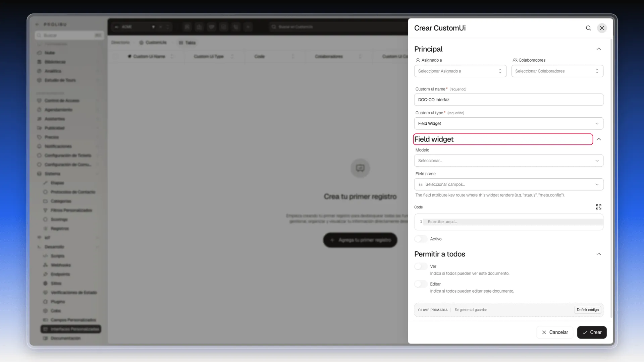Click the CustomUis breadcrumb
This screenshot has height=362, width=644.
click(x=153, y=43)
